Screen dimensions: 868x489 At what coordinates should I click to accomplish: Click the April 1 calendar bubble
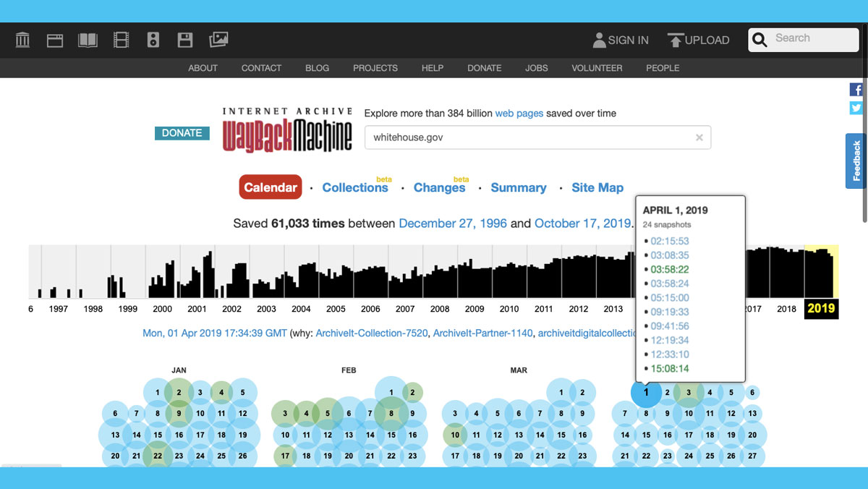point(646,393)
